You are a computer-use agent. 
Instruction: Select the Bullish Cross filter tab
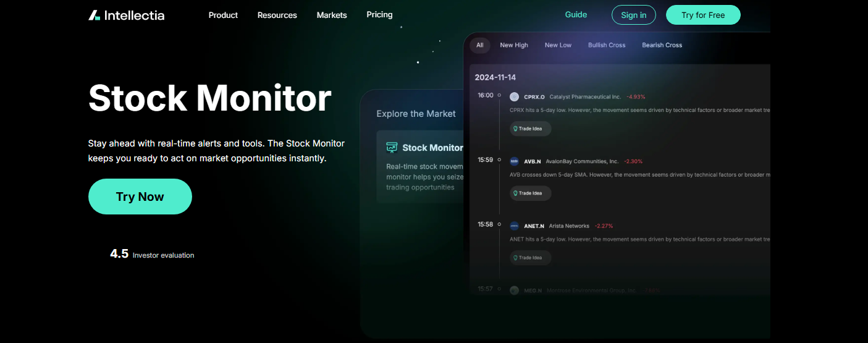607,45
